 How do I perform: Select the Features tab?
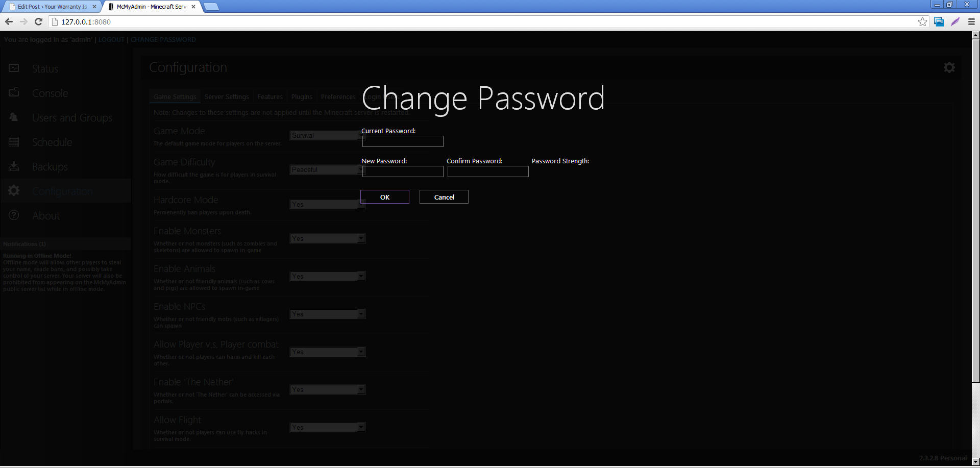tap(270, 96)
